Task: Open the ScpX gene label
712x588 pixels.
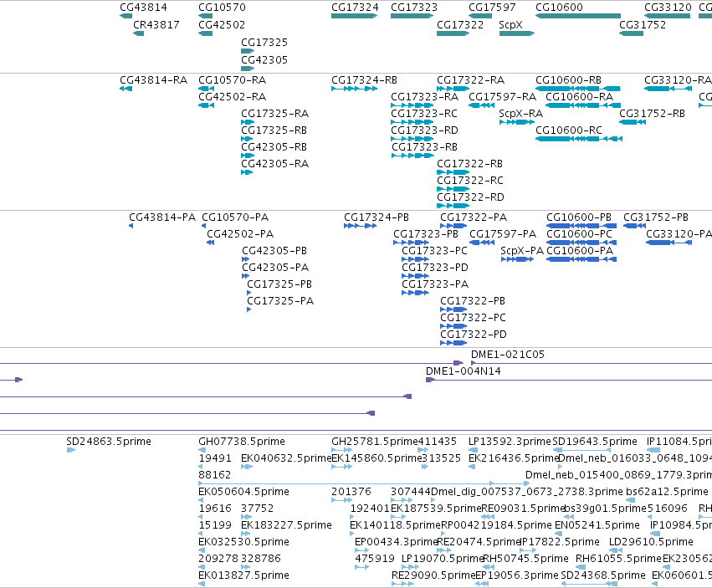Action: (510, 24)
